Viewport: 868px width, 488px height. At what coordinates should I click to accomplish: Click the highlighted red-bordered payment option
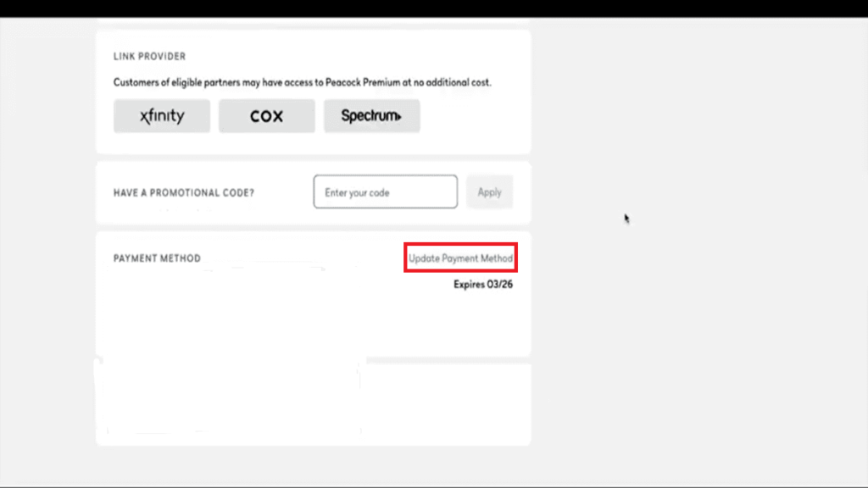460,258
